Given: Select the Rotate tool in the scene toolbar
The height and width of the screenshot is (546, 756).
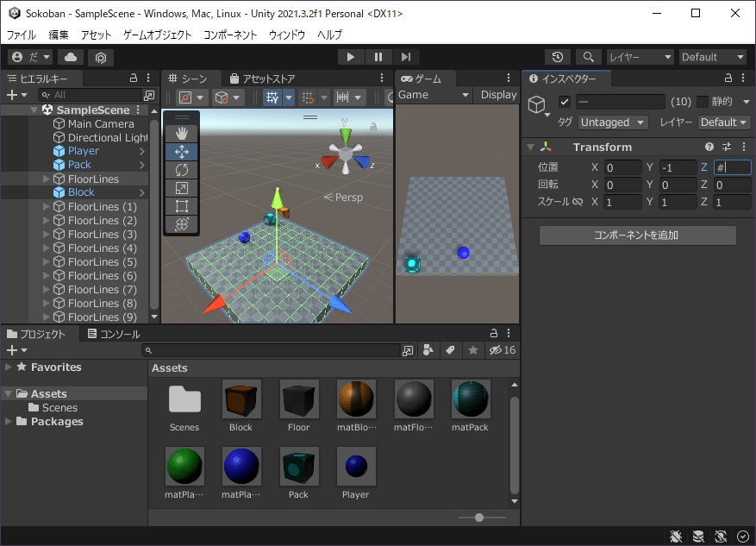Looking at the screenshot, I should (x=182, y=170).
